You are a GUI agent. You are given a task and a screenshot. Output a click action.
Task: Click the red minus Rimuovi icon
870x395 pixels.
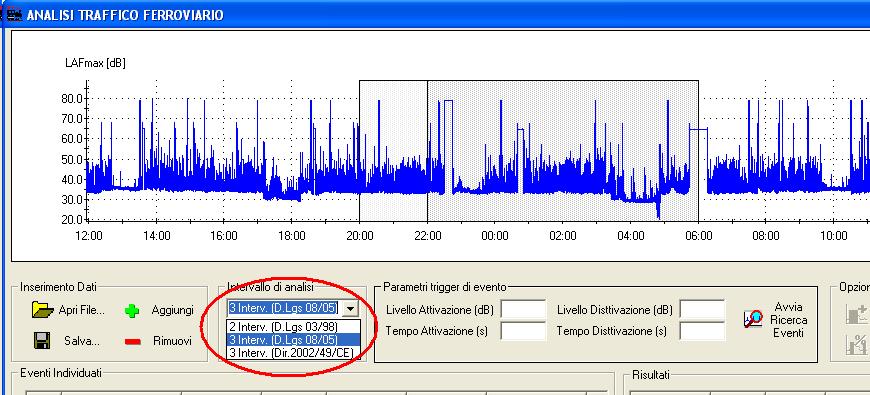(x=133, y=342)
